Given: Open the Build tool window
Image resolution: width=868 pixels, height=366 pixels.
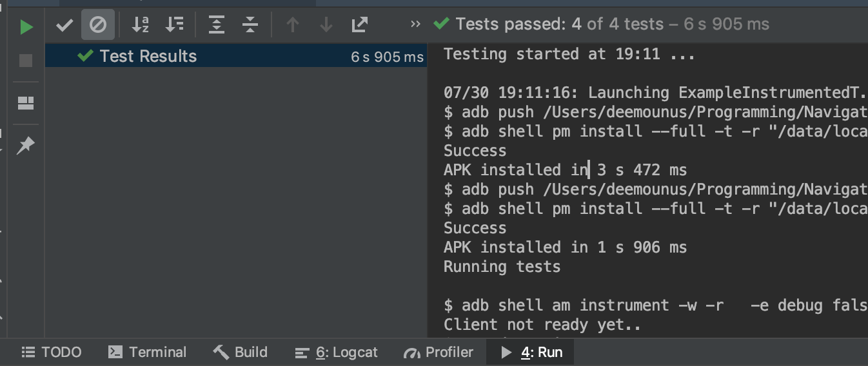Looking at the screenshot, I should tap(241, 352).
